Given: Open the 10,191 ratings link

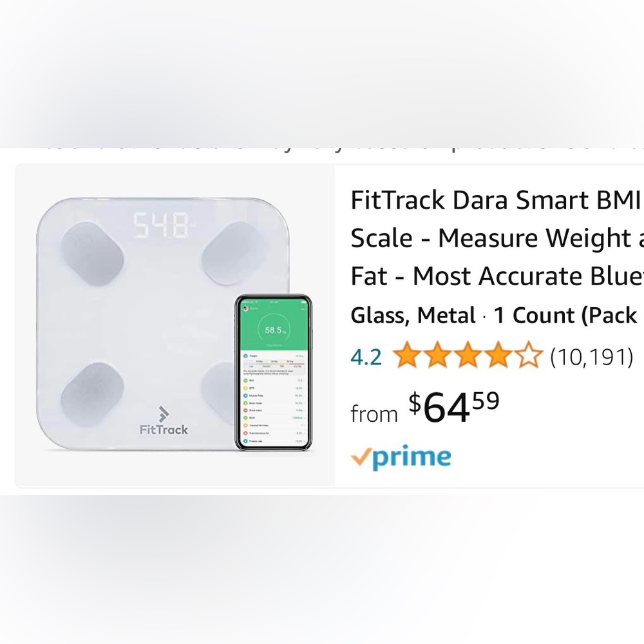Looking at the screenshot, I should click(x=591, y=355).
